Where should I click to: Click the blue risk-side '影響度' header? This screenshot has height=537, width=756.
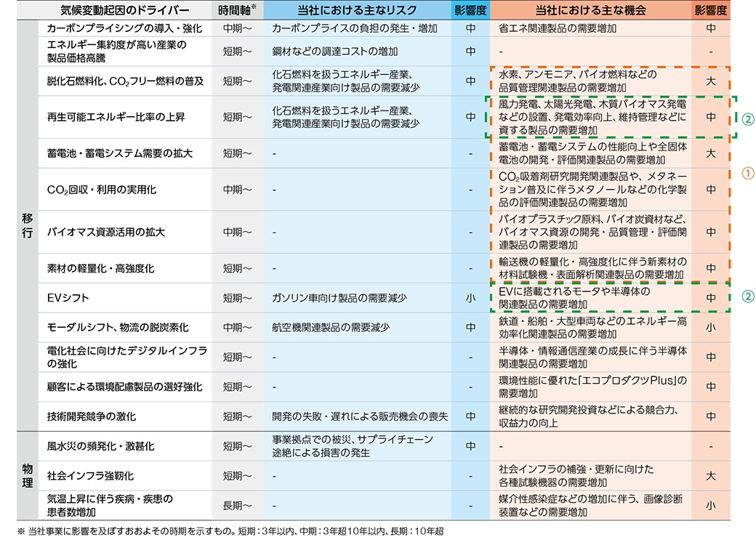pos(470,9)
